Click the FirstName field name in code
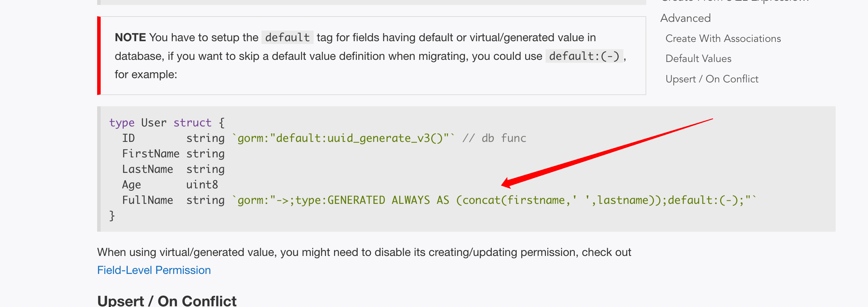Image resolution: width=868 pixels, height=307 pixels. pyautogui.click(x=151, y=153)
